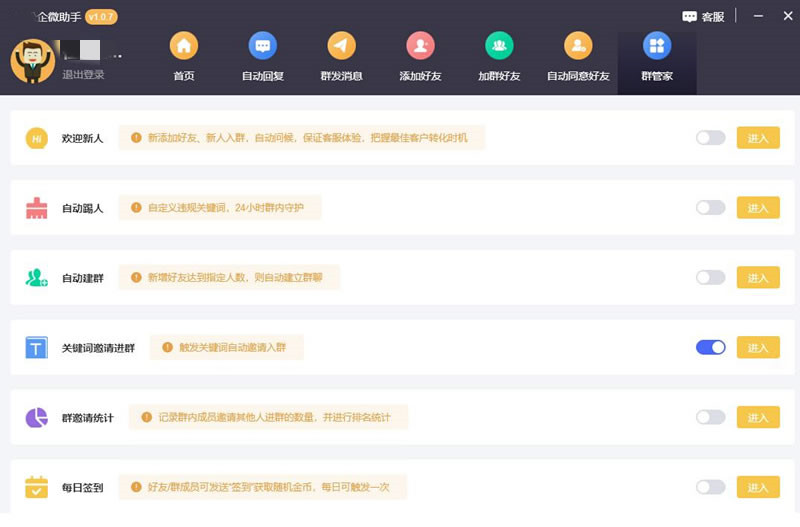Screen dimensions: 800x527
Task: Click the info icon in 群邀请统计 hint
Action: pos(147,417)
